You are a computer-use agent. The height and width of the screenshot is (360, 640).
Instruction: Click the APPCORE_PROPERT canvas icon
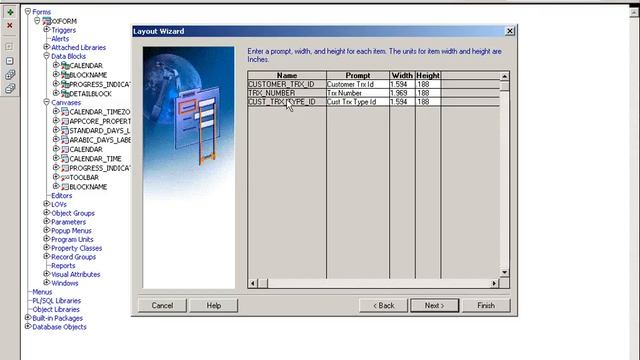pyautogui.click(x=65, y=121)
